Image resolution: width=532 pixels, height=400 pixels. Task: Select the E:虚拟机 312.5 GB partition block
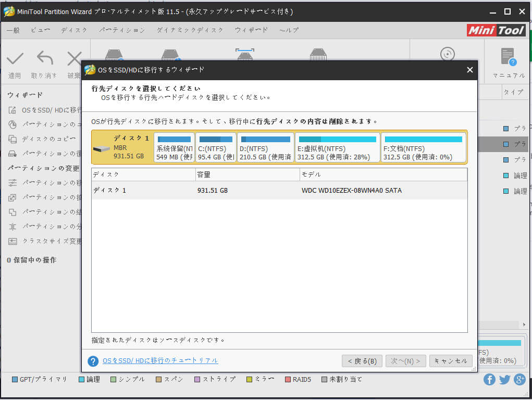click(x=337, y=147)
